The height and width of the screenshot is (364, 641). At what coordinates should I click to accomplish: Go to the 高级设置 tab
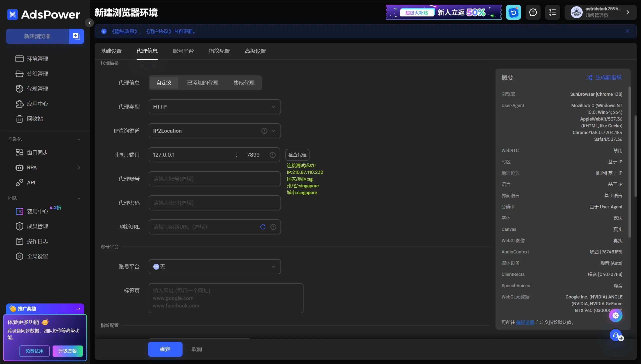[x=255, y=51]
